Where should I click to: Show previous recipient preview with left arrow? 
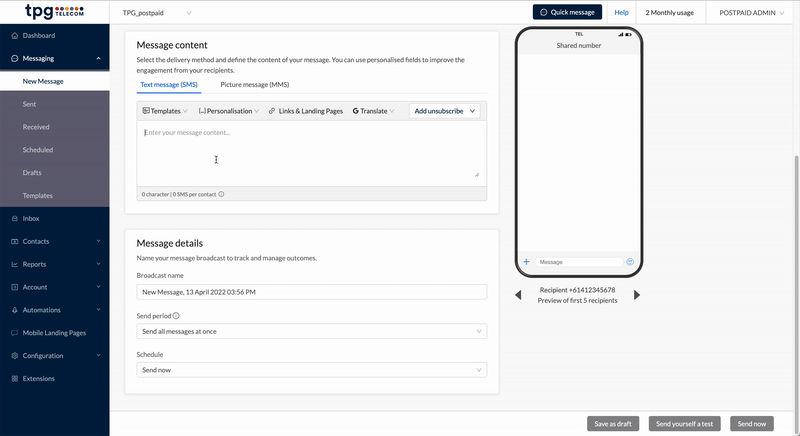click(518, 295)
